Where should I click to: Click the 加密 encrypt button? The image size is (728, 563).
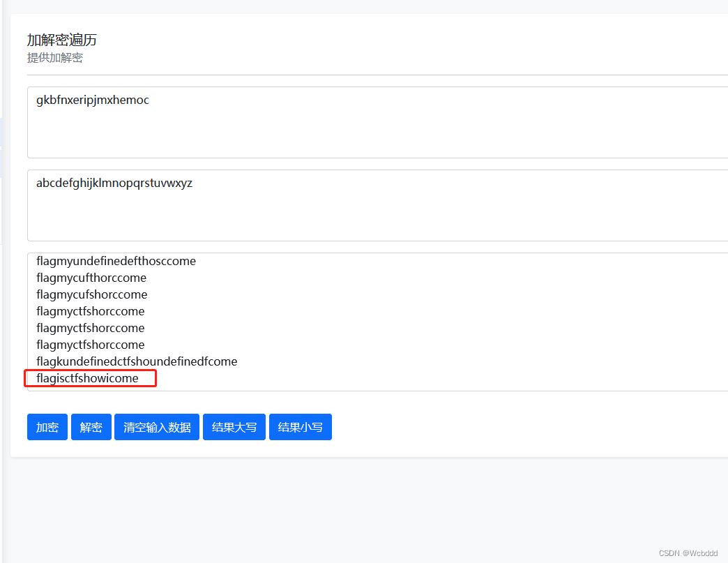click(47, 427)
